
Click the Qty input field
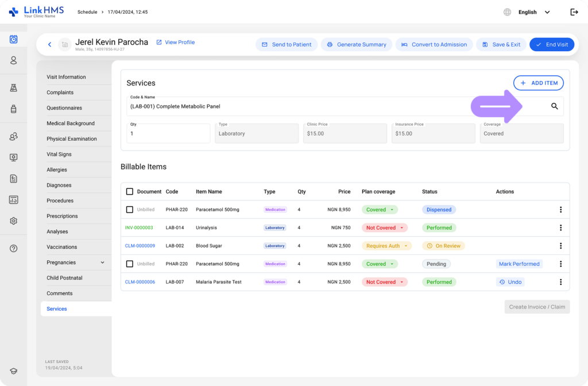(168, 133)
